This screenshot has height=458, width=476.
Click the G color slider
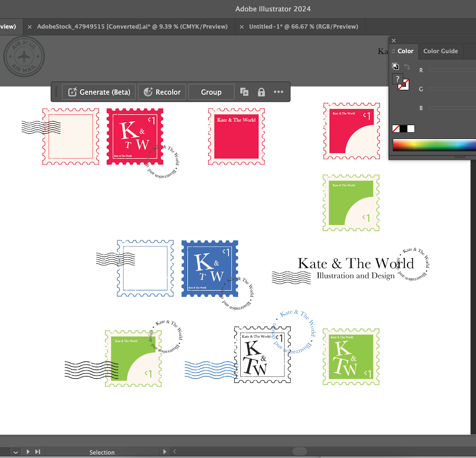452,89
